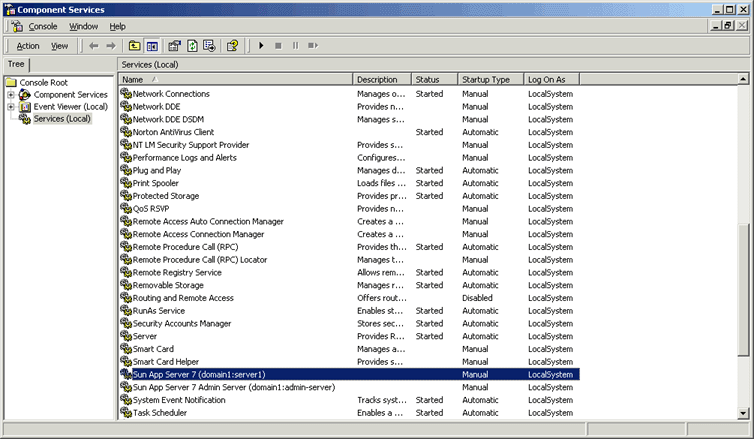Select the NT LM Security Support Provider service
The width and height of the screenshot is (754, 439).
tap(191, 145)
